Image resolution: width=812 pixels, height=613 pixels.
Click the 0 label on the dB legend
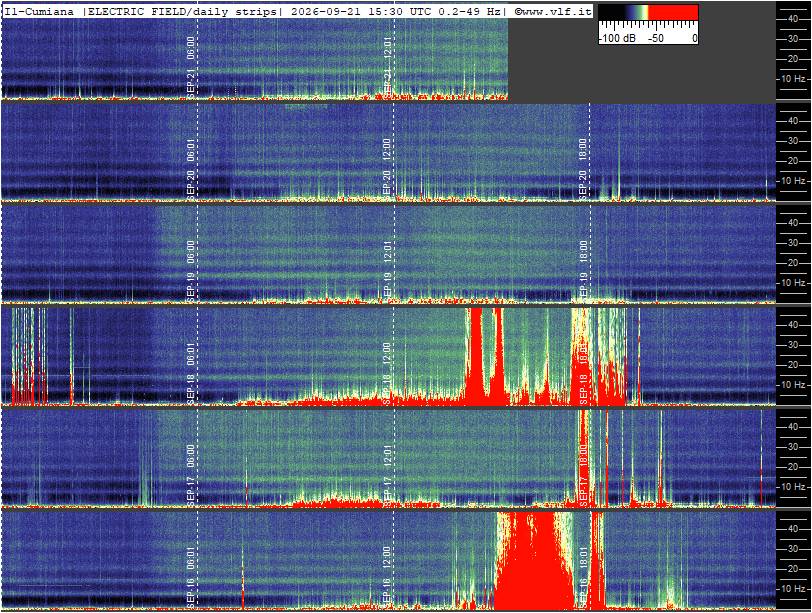[x=694, y=38]
